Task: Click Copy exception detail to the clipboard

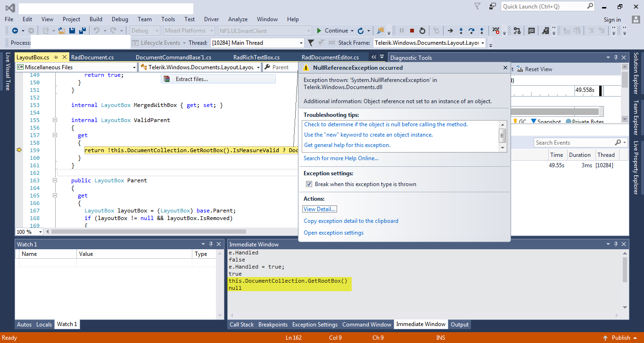Action: pyautogui.click(x=351, y=221)
